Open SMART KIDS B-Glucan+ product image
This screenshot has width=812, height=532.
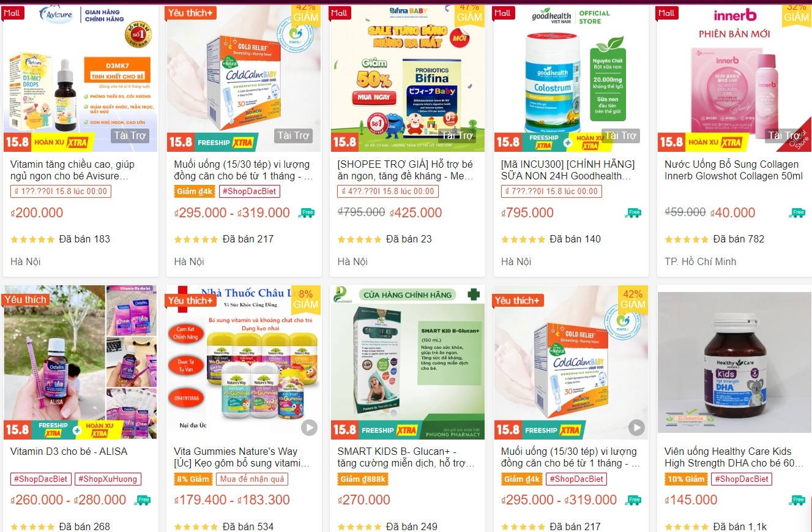tap(408, 362)
